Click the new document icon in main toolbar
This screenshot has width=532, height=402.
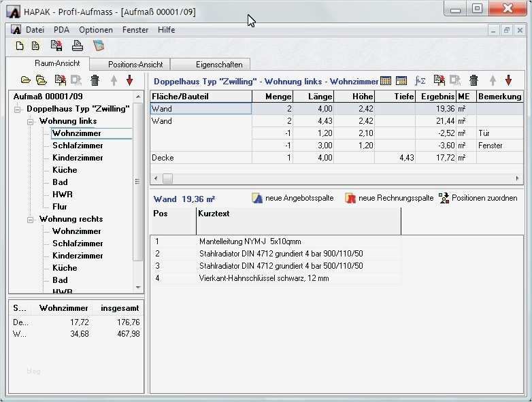click(x=20, y=46)
